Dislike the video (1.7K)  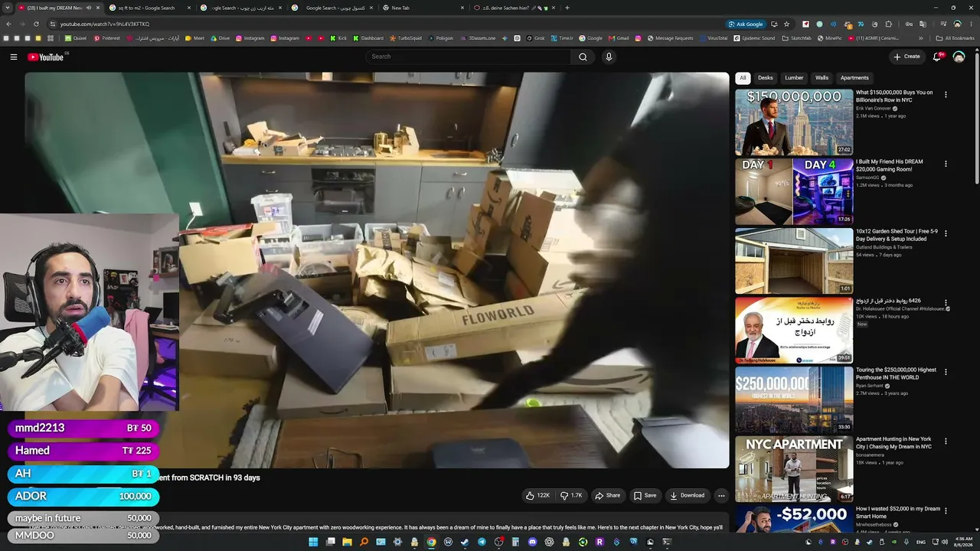571,495
